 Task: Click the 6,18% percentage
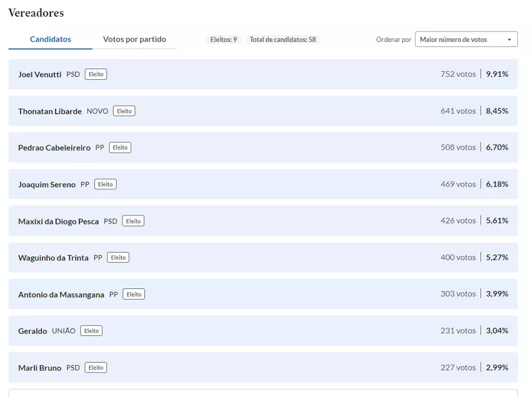tap(497, 184)
